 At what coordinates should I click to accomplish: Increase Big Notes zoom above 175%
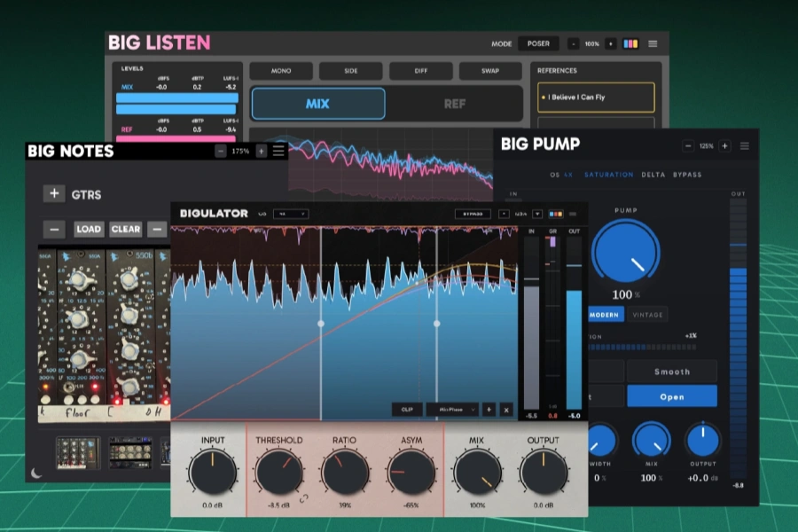[x=261, y=152]
